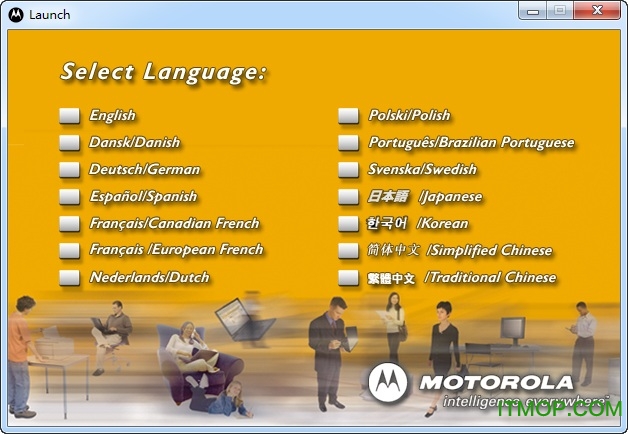
Task: Click the Motorola icon in title bar
Action: [x=16, y=14]
